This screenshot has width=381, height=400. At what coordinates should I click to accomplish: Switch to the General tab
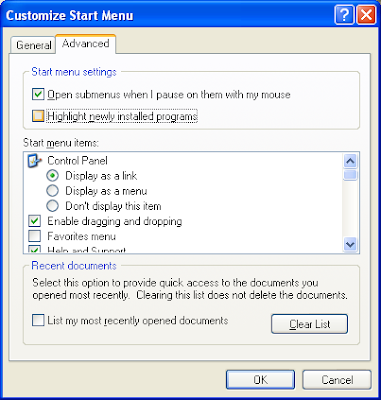pyautogui.click(x=33, y=45)
